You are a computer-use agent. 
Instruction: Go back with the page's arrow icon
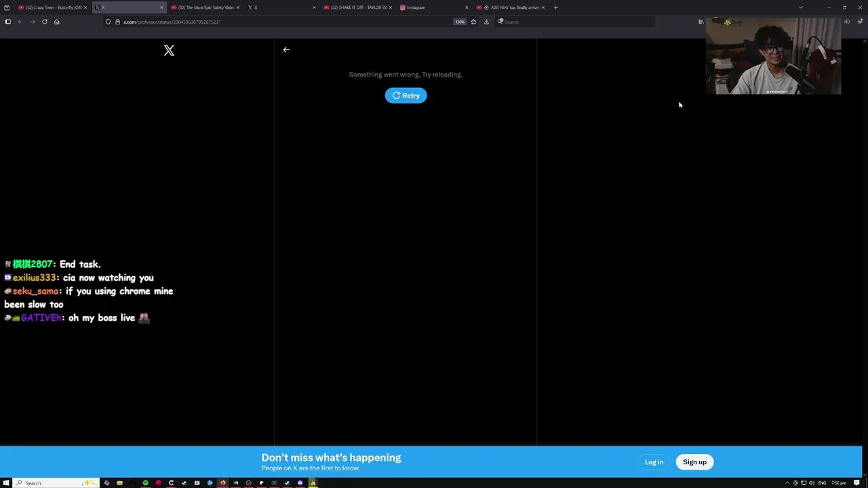click(286, 49)
